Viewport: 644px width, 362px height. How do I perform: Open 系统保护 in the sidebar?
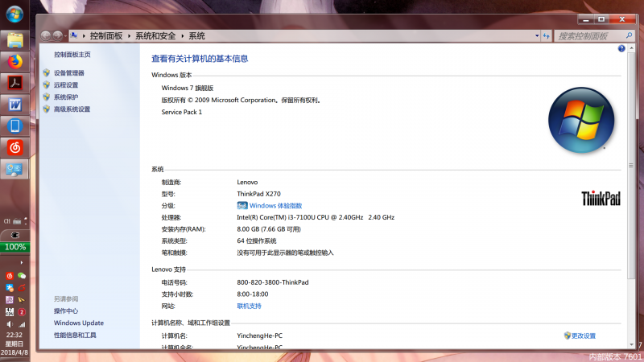tap(66, 97)
